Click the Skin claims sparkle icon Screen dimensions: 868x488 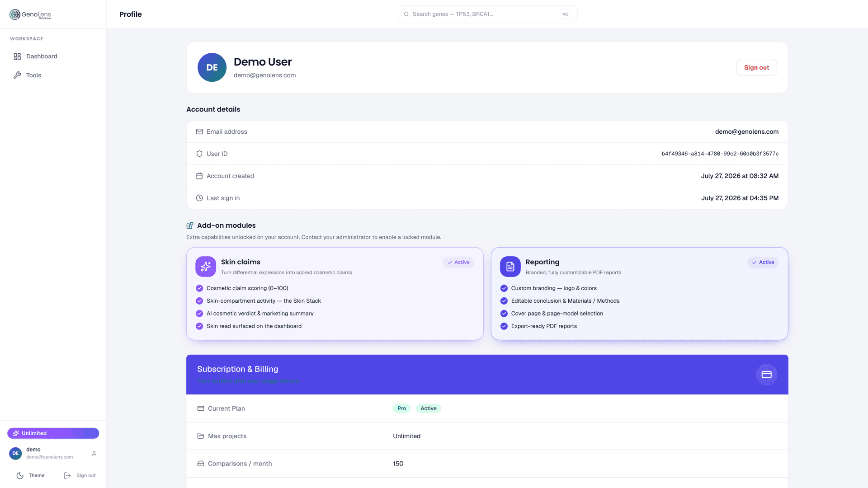point(206,267)
